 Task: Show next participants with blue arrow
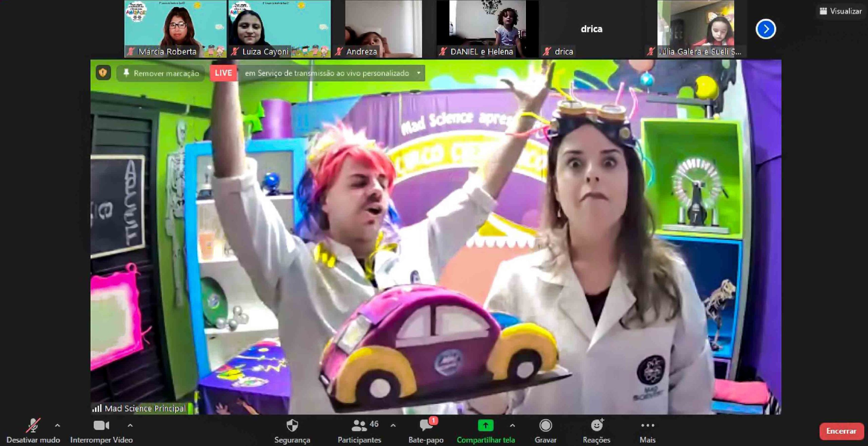point(765,29)
